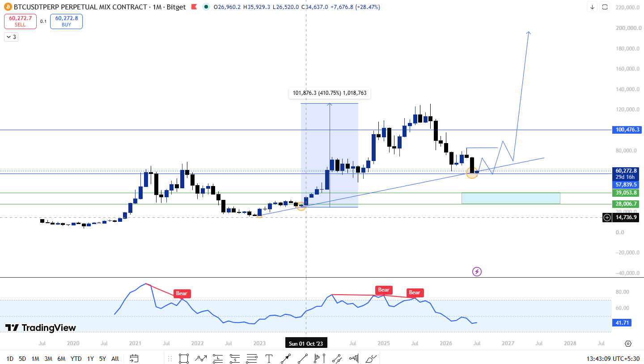Click the 410.75% price range measurement label
Image resolution: width=644 pixels, height=364 pixels.
[x=330, y=93]
